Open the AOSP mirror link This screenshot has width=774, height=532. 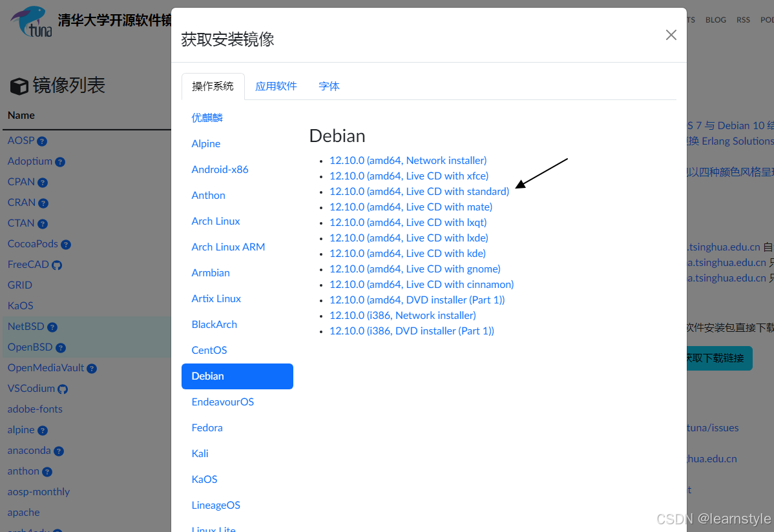(x=21, y=141)
